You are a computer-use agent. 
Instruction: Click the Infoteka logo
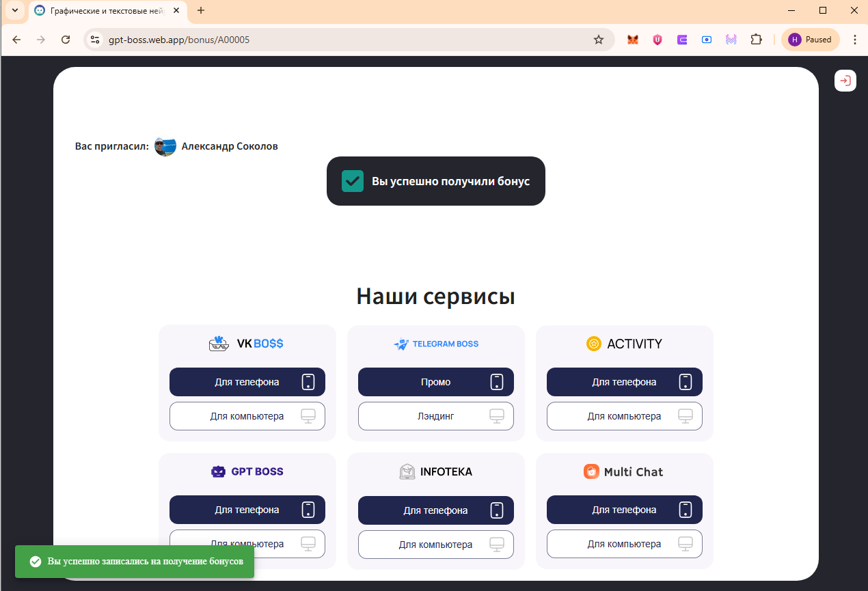pos(436,471)
